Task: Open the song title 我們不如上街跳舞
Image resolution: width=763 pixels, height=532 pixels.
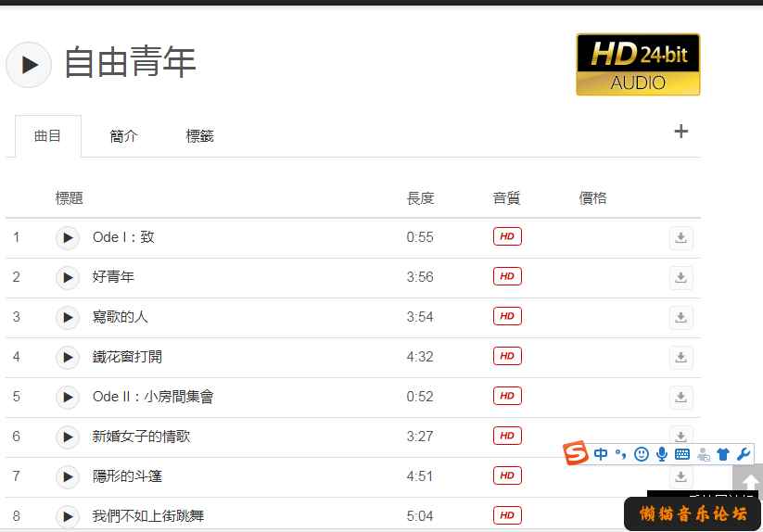Action: (x=148, y=515)
